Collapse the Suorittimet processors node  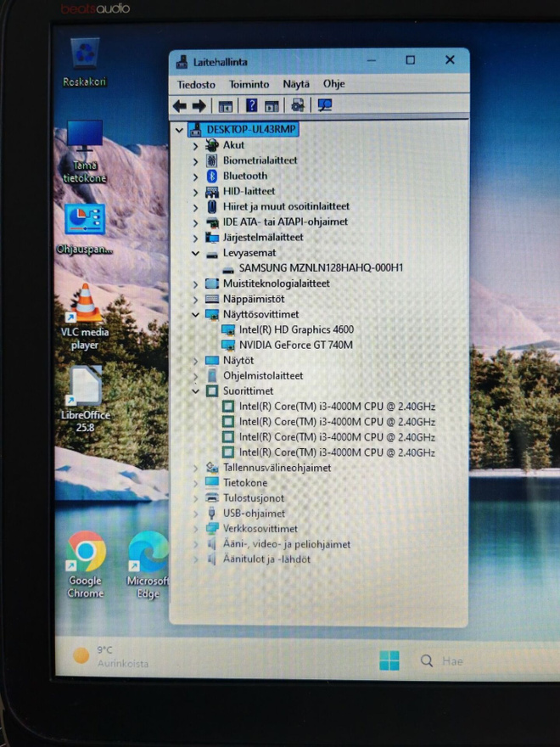coord(195,391)
